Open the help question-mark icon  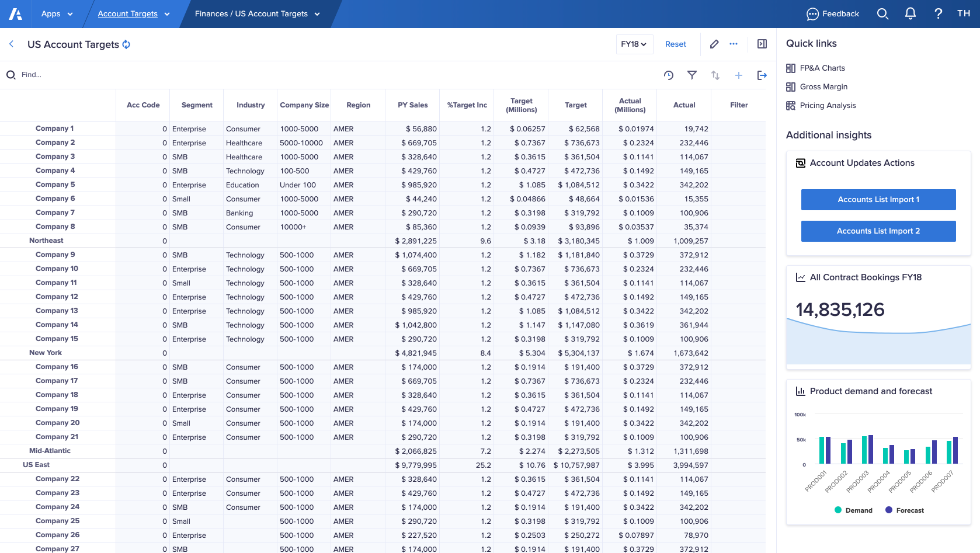(938, 13)
